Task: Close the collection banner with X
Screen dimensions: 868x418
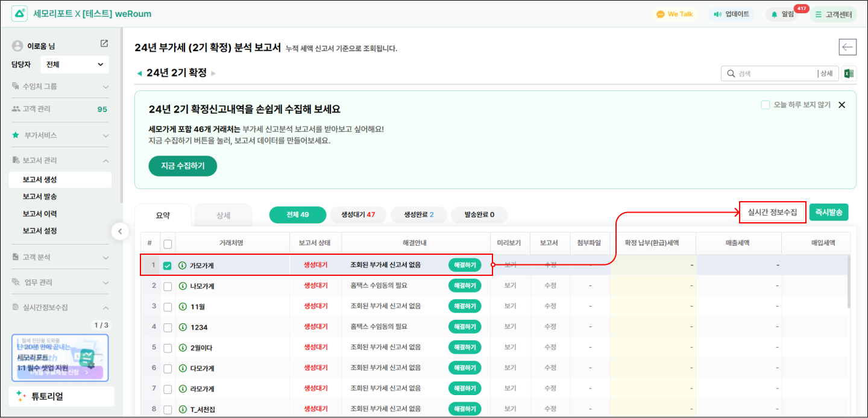Action: 841,105
